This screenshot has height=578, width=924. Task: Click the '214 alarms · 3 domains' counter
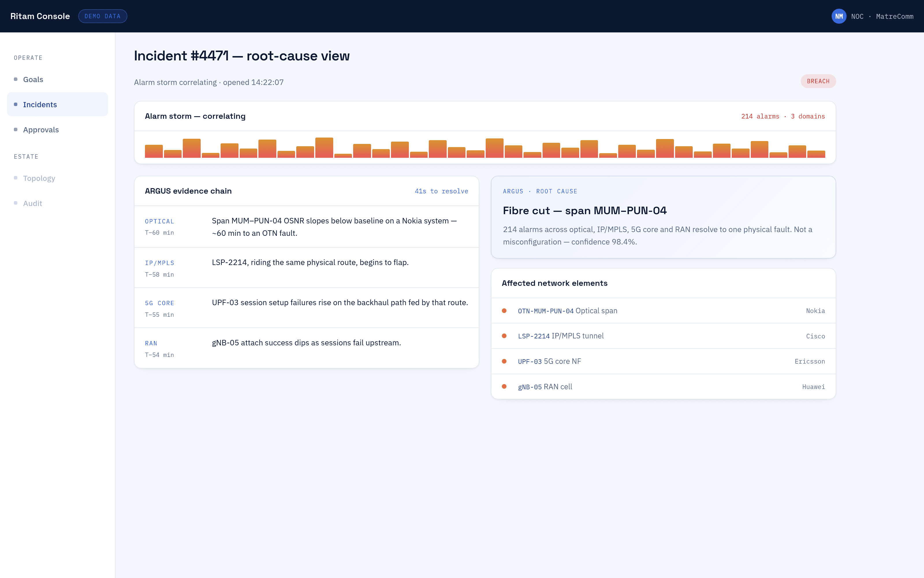point(783,116)
